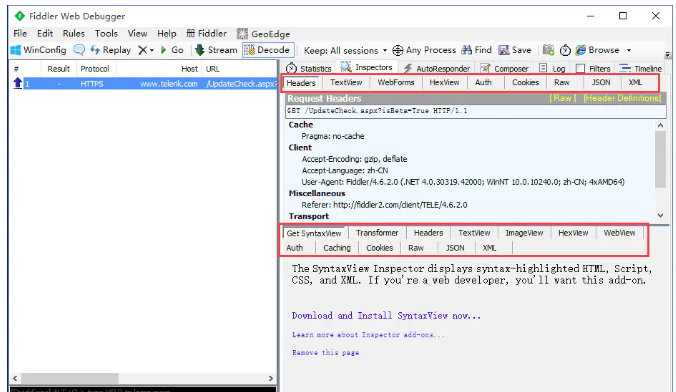
Task: Click the Protocol column header
Action: point(95,69)
